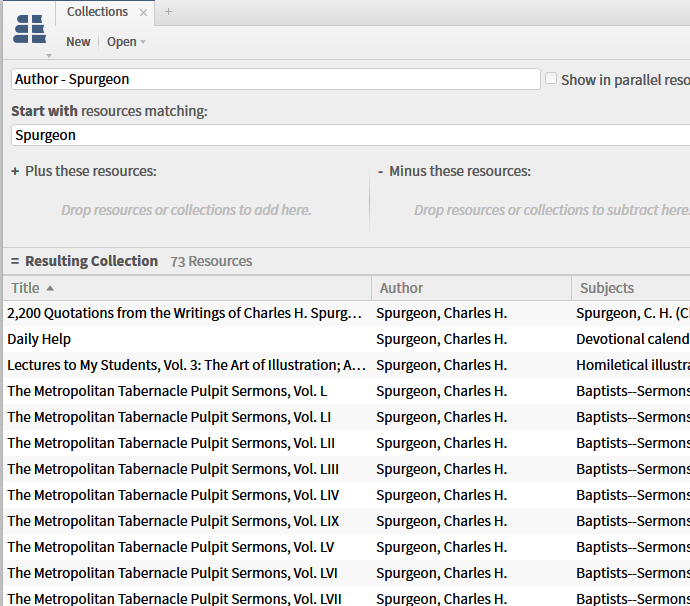The image size is (690, 606).
Task: Click Homiletical illustrations subject cell
Action: click(x=633, y=365)
